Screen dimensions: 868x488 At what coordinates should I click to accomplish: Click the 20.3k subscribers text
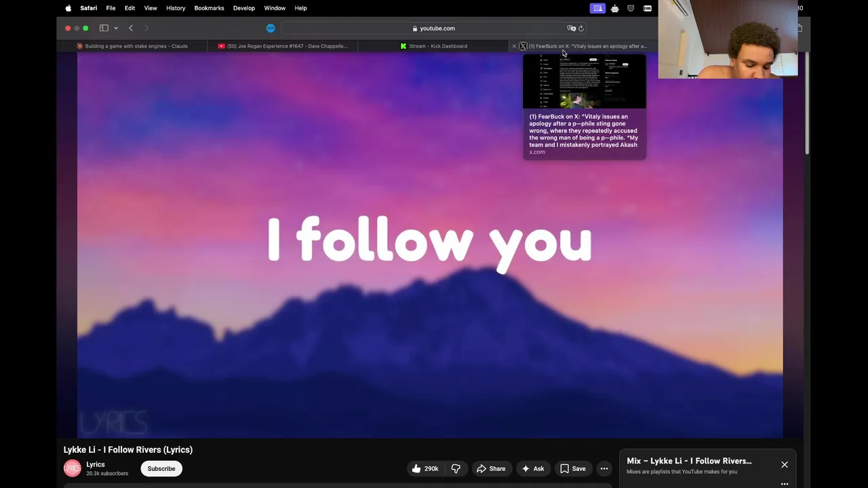107,473
